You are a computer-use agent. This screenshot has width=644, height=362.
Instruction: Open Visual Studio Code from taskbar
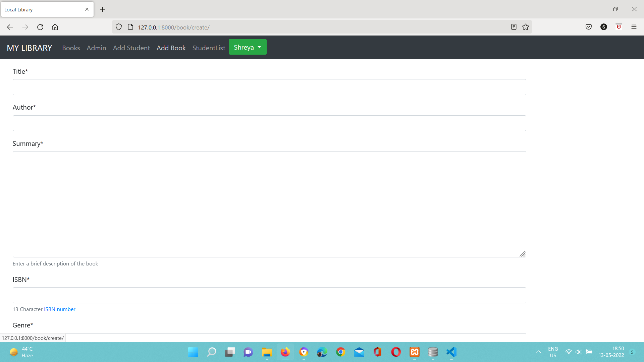tap(451, 352)
